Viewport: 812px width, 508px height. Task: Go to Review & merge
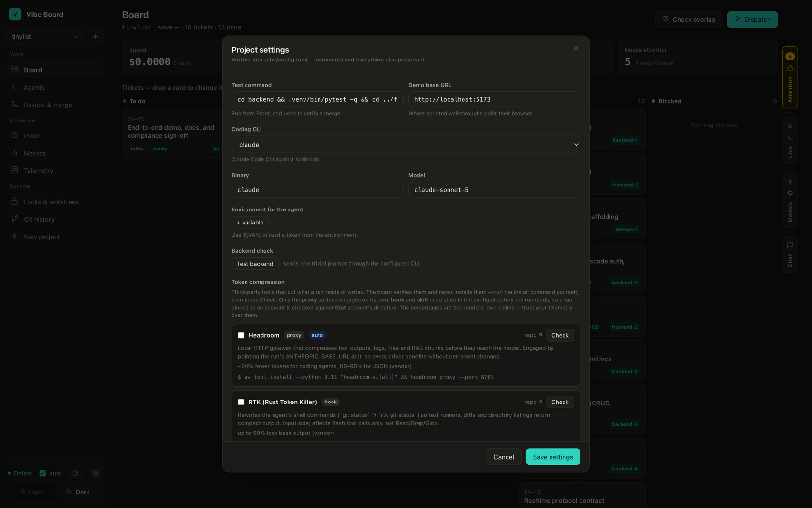(x=55, y=105)
